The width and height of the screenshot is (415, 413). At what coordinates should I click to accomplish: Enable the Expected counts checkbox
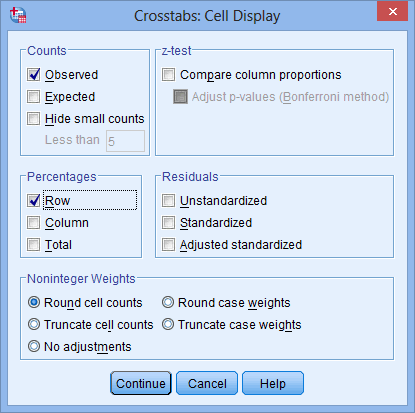[34, 97]
